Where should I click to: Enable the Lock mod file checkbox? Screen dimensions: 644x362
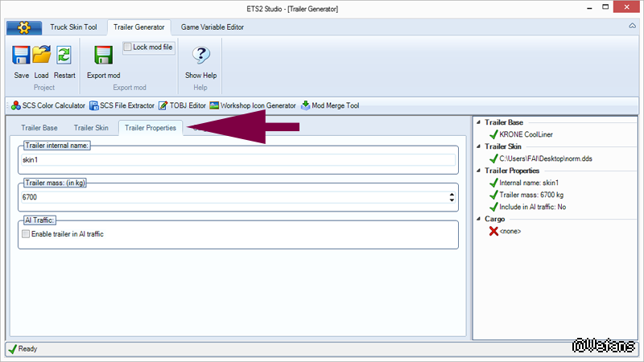click(x=128, y=47)
